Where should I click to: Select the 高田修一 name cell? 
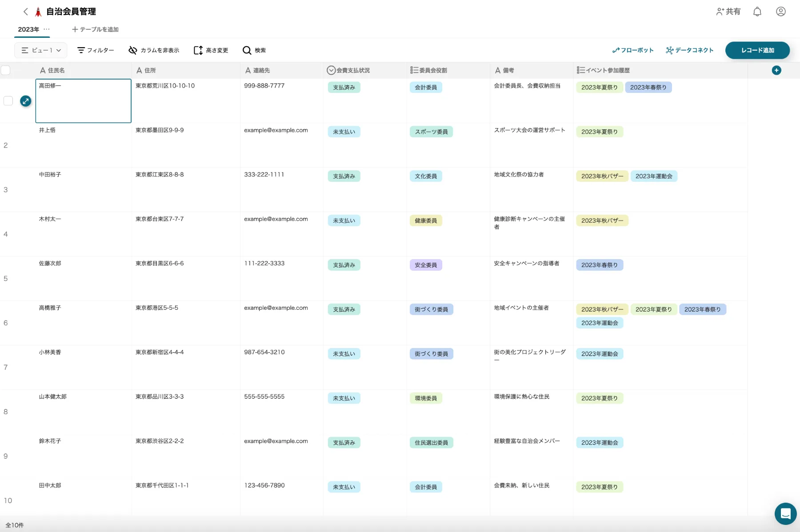84,101
